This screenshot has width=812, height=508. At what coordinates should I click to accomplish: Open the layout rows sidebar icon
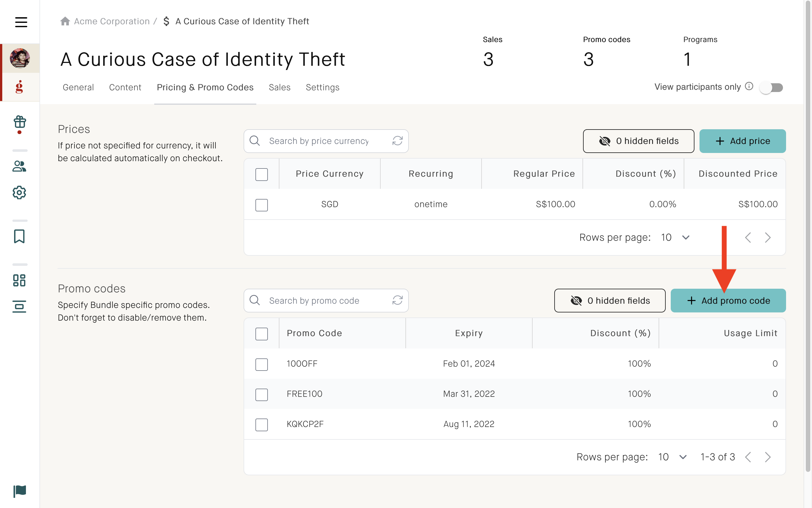[19, 306]
